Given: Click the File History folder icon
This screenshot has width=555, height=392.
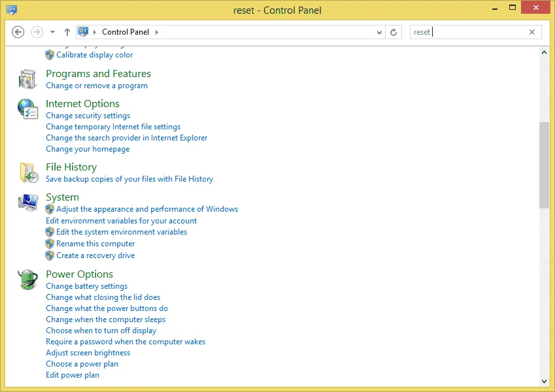Looking at the screenshot, I should click(29, 172).
